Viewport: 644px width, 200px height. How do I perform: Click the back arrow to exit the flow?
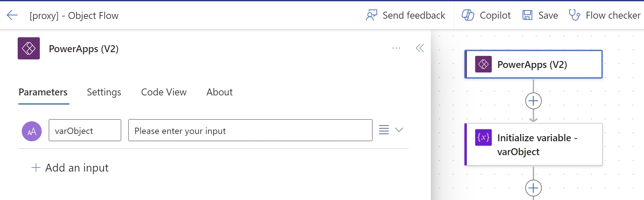12,15
